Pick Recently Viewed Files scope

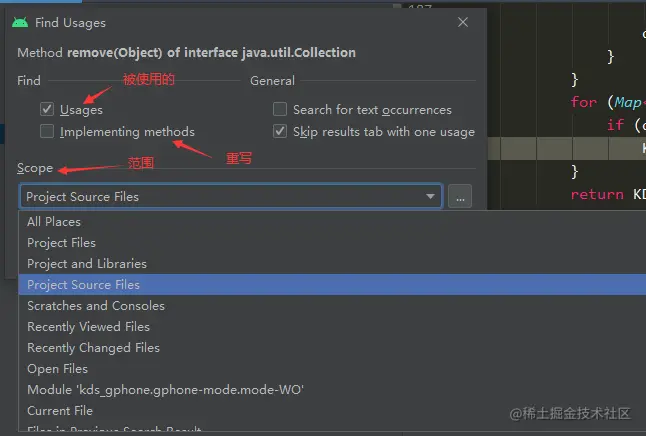[x=332, y=327]
